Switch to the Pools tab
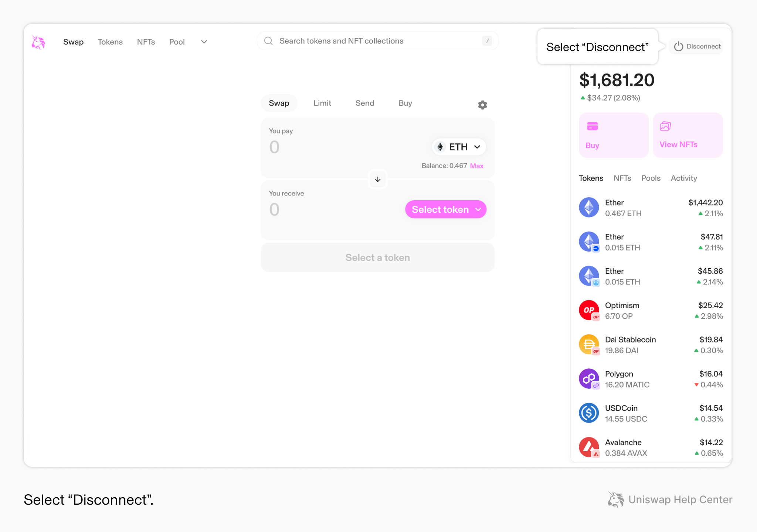Viewport: 757px width, 532px height. [x=651, y=178]
